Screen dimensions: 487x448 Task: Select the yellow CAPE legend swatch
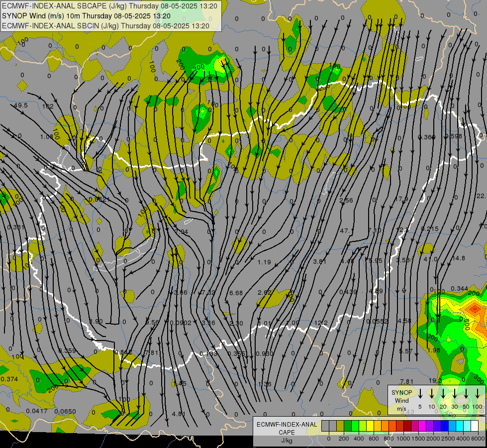[x=370, y=426]
